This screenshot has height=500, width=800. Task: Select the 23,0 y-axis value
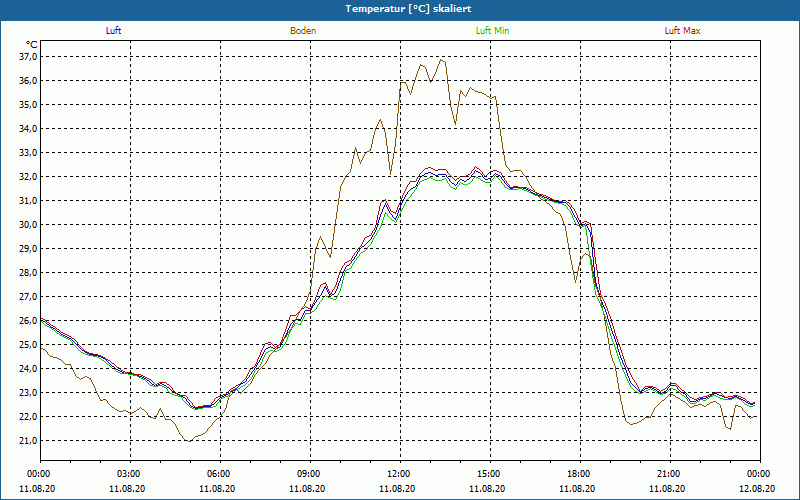29,393
